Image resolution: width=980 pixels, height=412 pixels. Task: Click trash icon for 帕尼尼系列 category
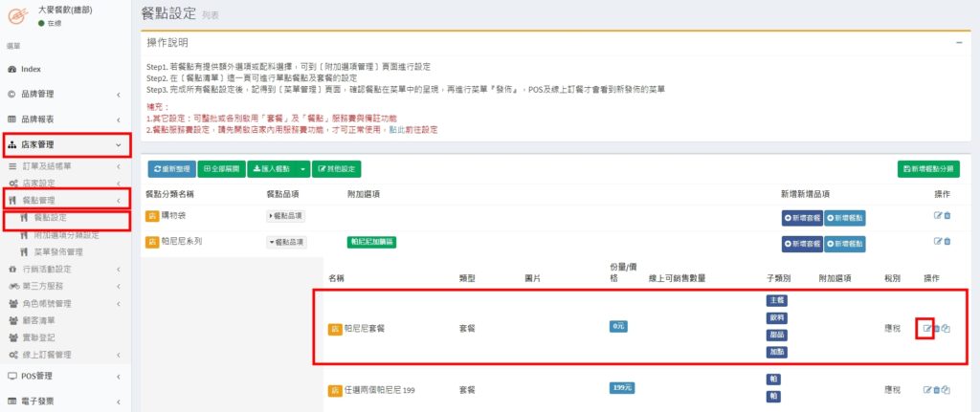coord(947,241)
